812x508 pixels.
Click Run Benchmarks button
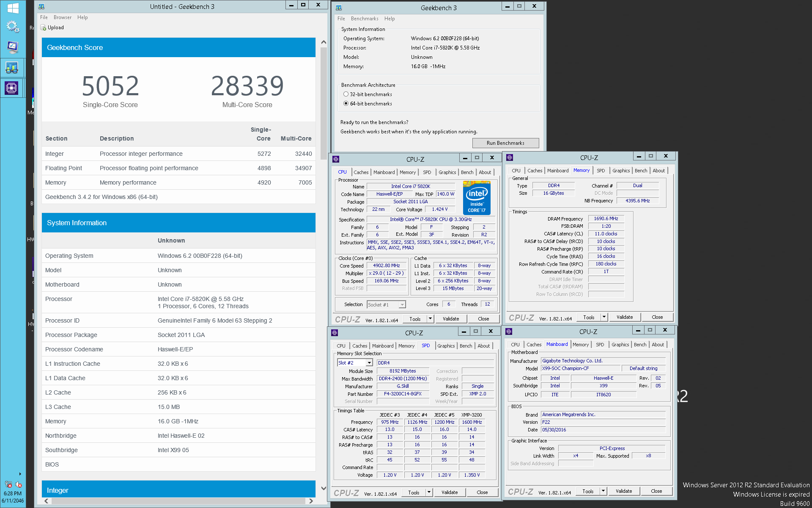click(505, 143)
